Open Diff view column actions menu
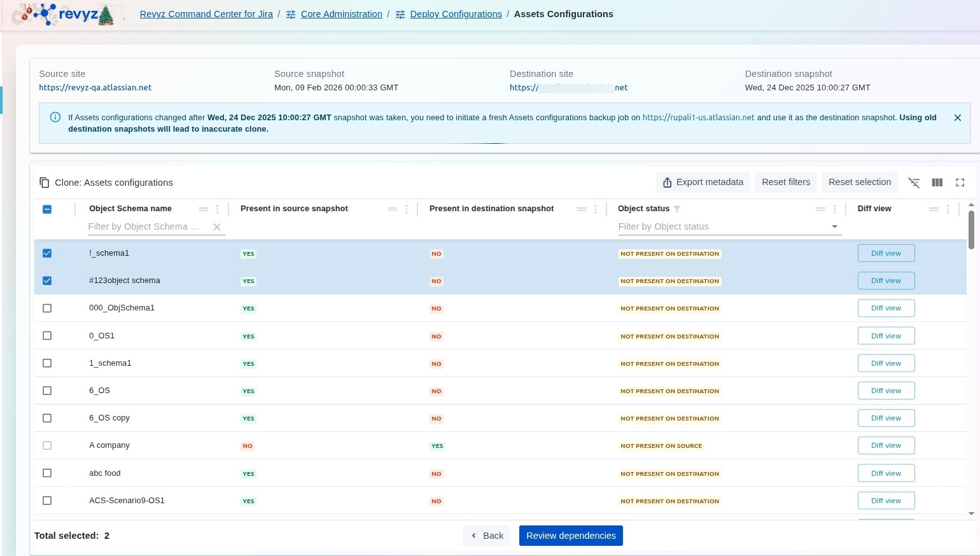980x556 pixels. (948, 209)
